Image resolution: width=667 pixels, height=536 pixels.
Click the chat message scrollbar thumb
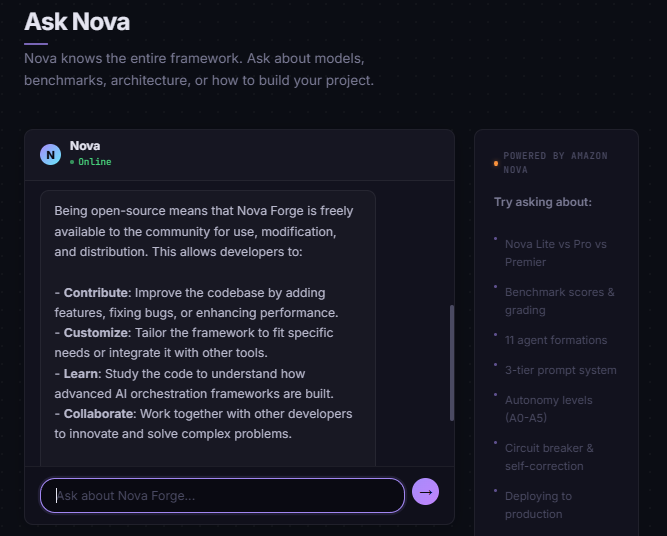(x=452, y=362)
